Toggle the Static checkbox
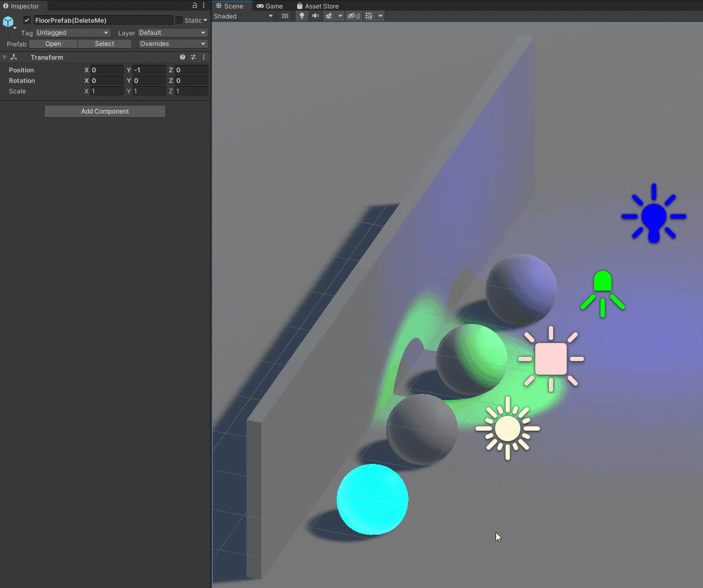The image size is (703, 588). tap(179, 20)
